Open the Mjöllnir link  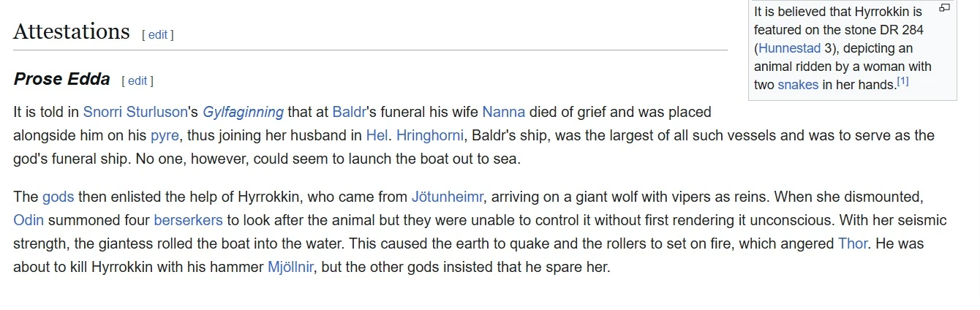(x=291, y=267)
